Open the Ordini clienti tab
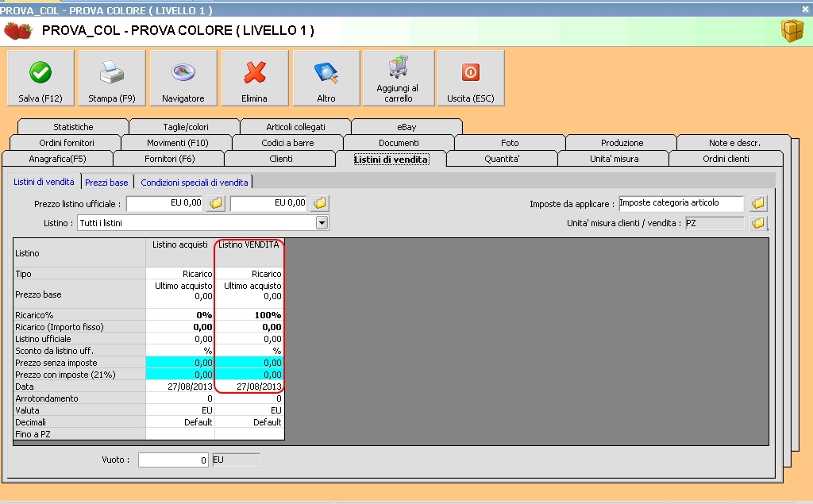Image resolution: width=813 pixels, height=504 pixels. [x=726, y=159]
